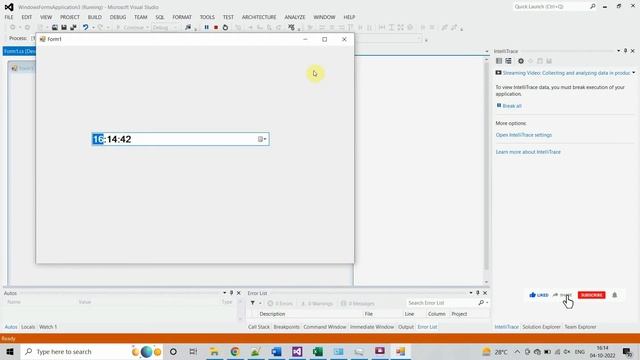Image resolution: width=640 pixels, height=360 pixels.
Task: Open Error List window position dropdown
Action: click(x=471, y=293)
